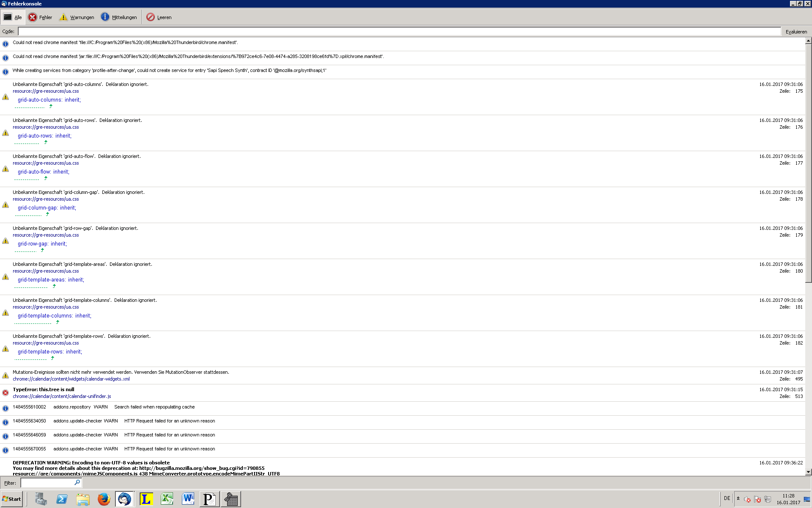Clear the console with Leeren

click(159, 17)
